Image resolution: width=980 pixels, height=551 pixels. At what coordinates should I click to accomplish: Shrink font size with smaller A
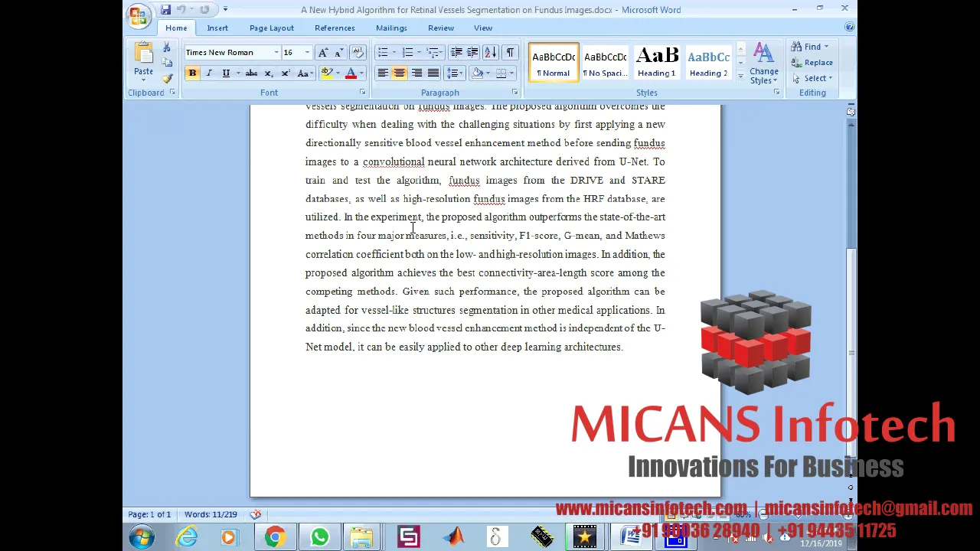338,53
